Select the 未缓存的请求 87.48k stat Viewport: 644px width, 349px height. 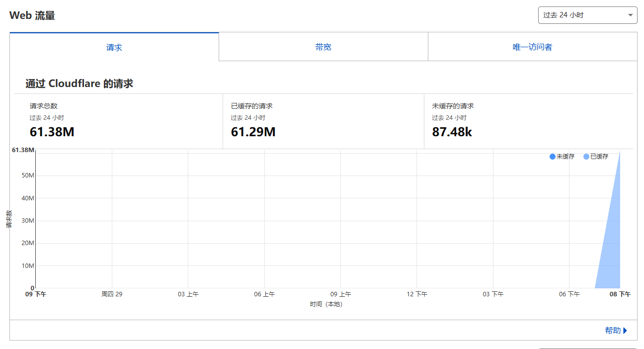pyautogui.click(x=452, y=132)
